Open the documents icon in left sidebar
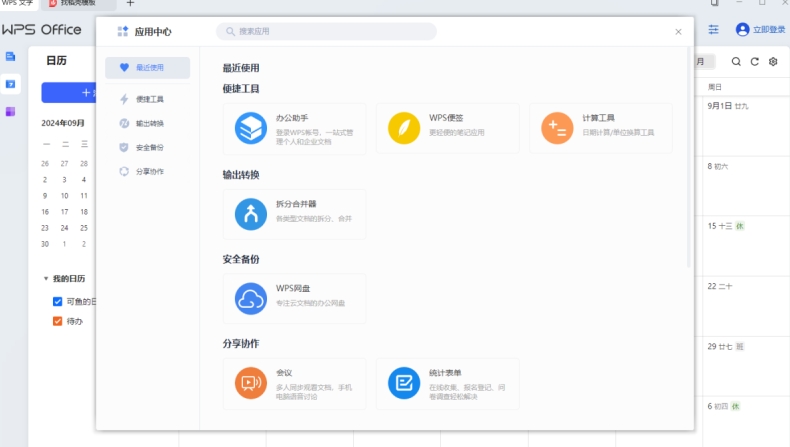Screen dimensions: 790x447 (x=11, y=56)
